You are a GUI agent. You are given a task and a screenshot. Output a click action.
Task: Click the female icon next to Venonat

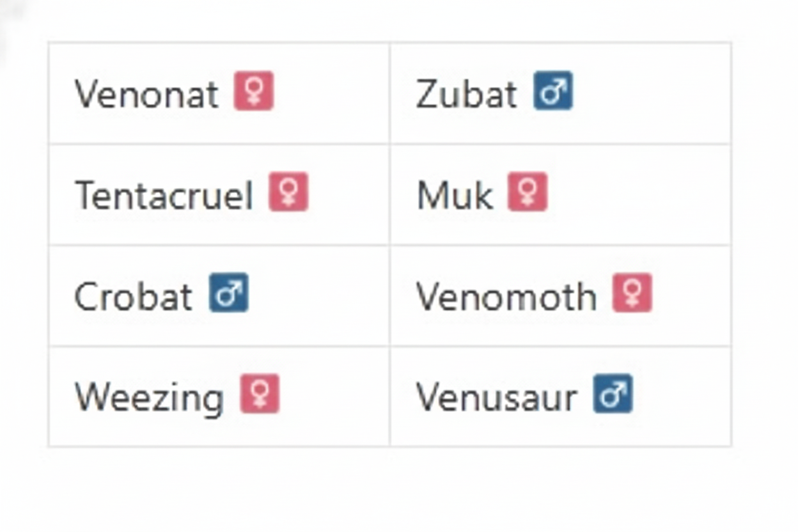(254, 91)
